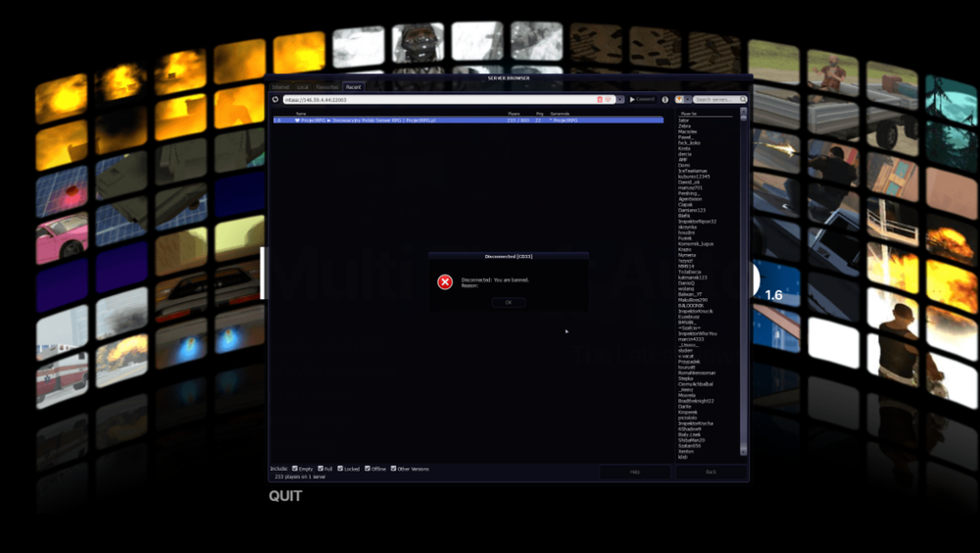Toggle the Locked include checkbox
The image size is (980, 553).
click(x=340, y=468)
